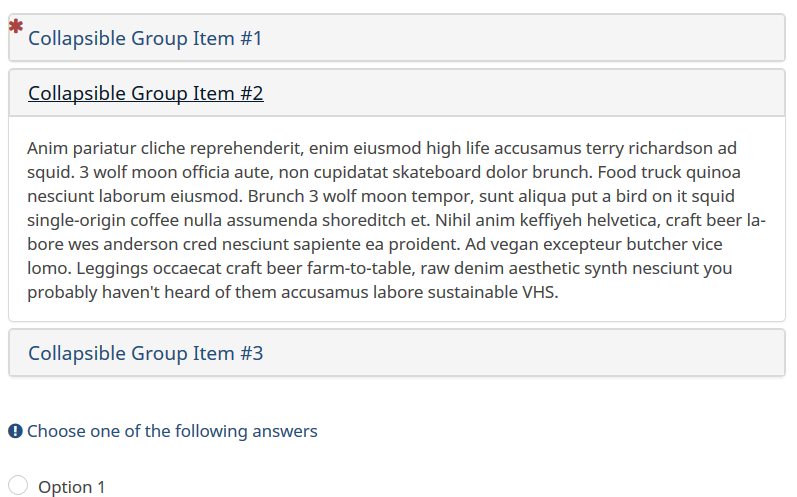797x497 pixels.
Task: Collapse Collapsible Group Item #2
Action: (x=145, y=94)
